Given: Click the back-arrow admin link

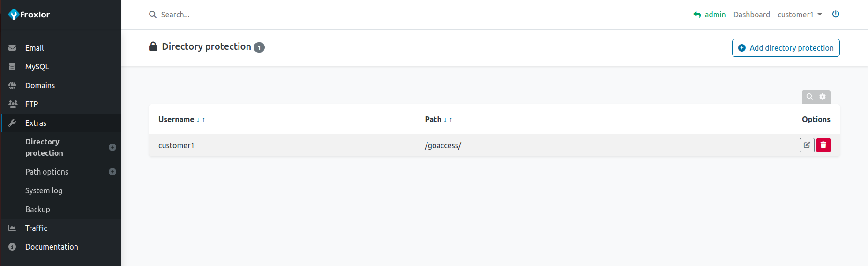Looking at the screenshot, I should [x=709, y=15].
